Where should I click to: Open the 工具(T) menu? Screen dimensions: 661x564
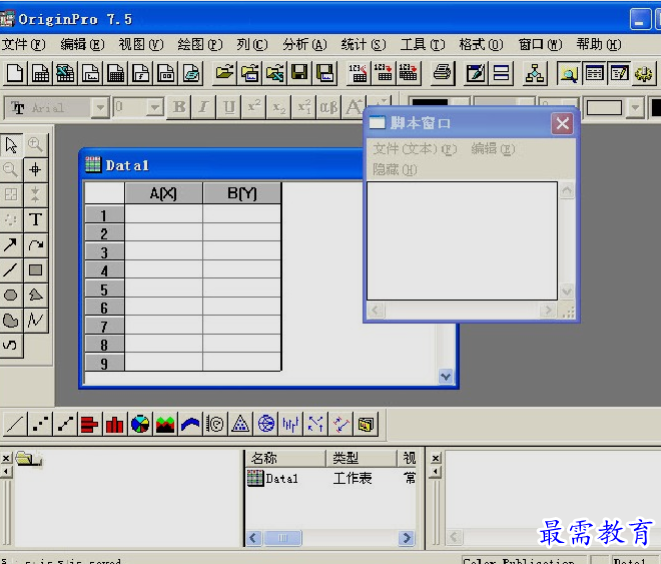(422, 44)
